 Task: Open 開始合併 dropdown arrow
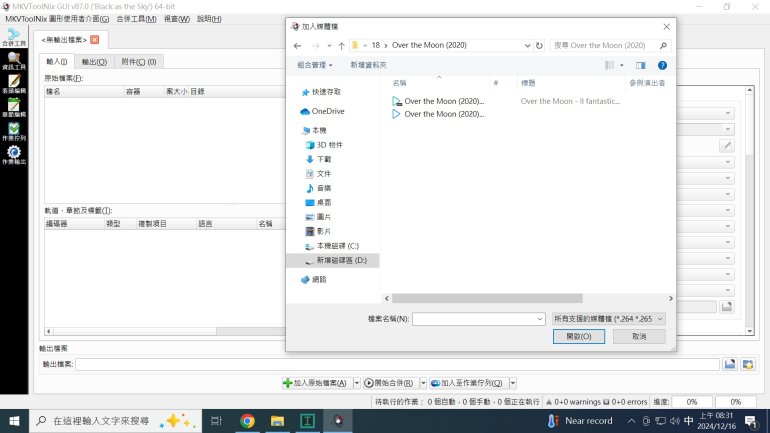coord(423,383)
